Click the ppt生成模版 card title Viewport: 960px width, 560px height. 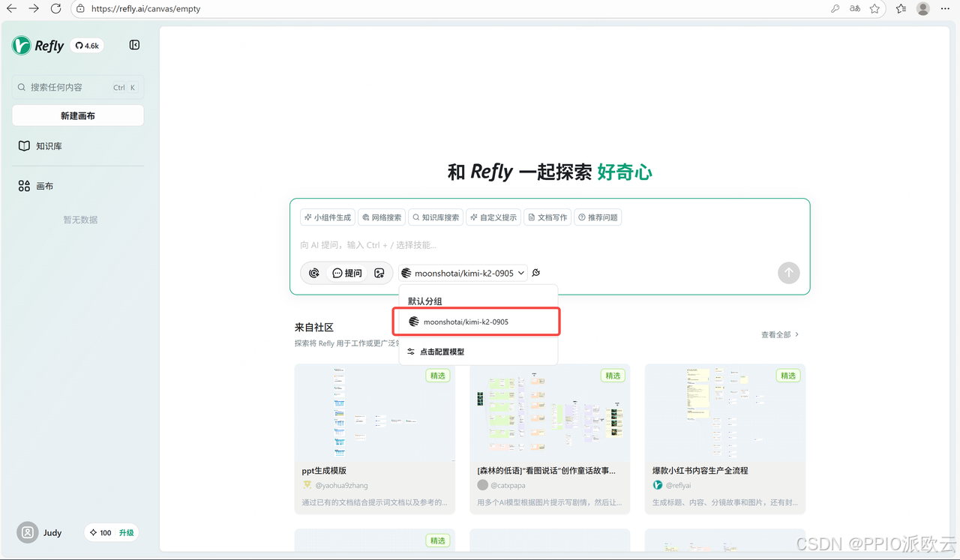click(324, 471)
